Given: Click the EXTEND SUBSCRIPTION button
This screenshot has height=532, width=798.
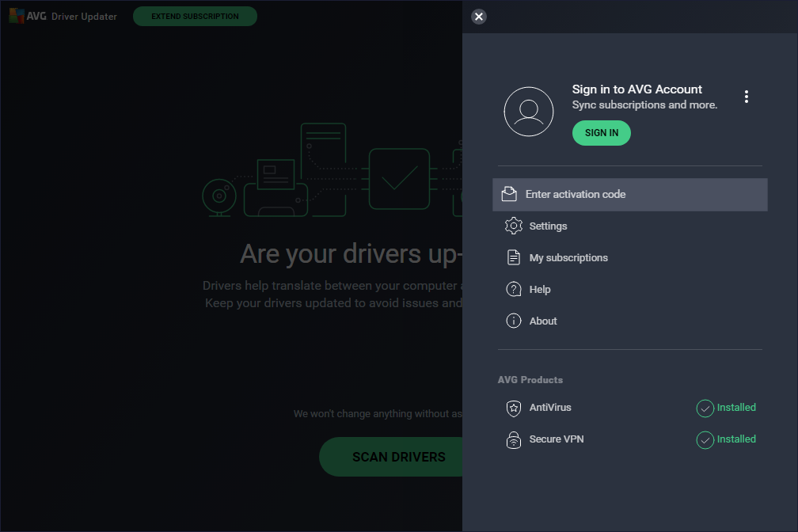Looking at the screenshot, I should pos(195,17).
